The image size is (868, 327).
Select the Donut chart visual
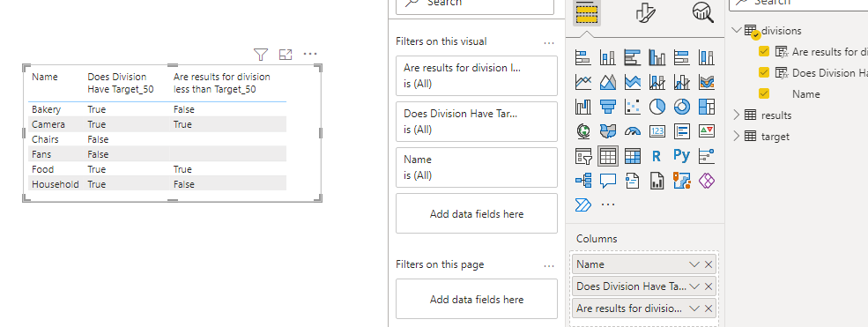point(681,107)
